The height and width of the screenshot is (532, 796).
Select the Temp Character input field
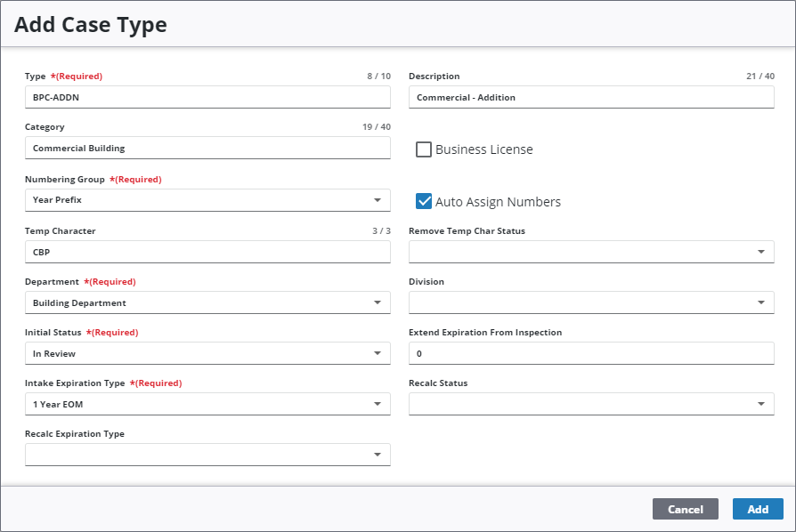(207, 252)
